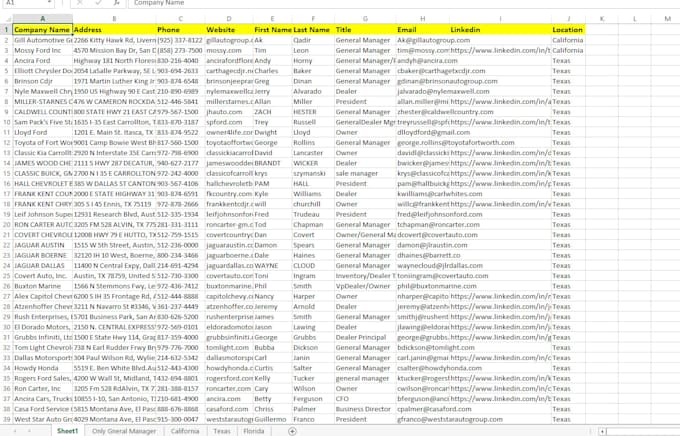Click the Business Director title cell
Viewport: 680px width, 436px height.
click(365, 409)
